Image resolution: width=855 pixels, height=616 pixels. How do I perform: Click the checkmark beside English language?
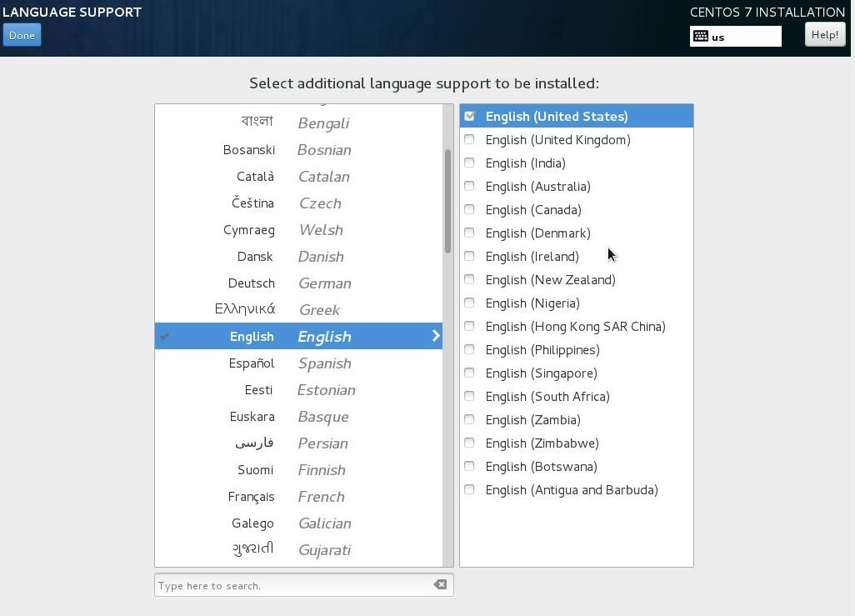click(x=165, y=337)
